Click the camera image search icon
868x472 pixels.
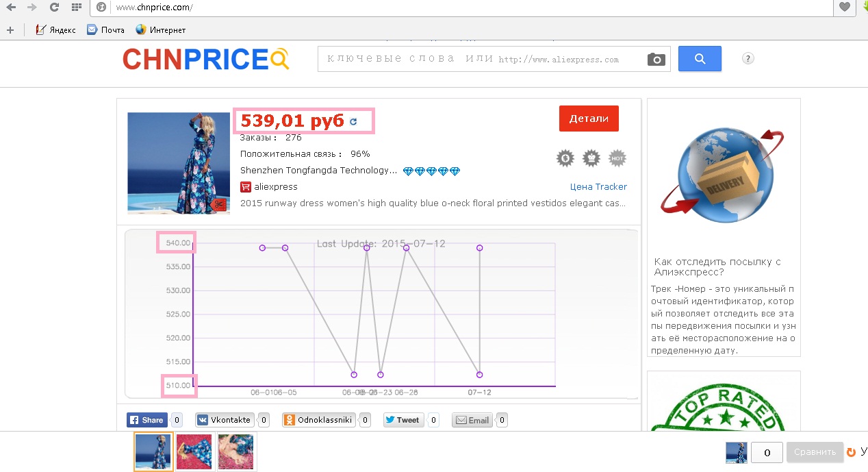(x=656, y=60)
